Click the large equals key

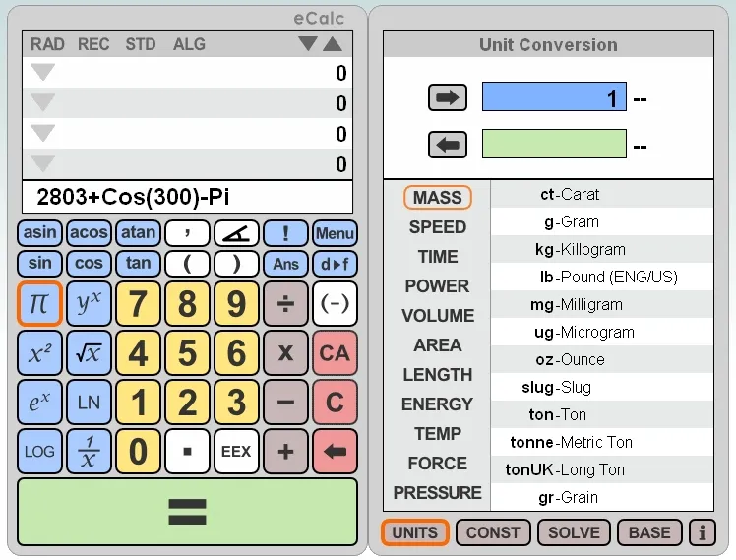point(187,512)
